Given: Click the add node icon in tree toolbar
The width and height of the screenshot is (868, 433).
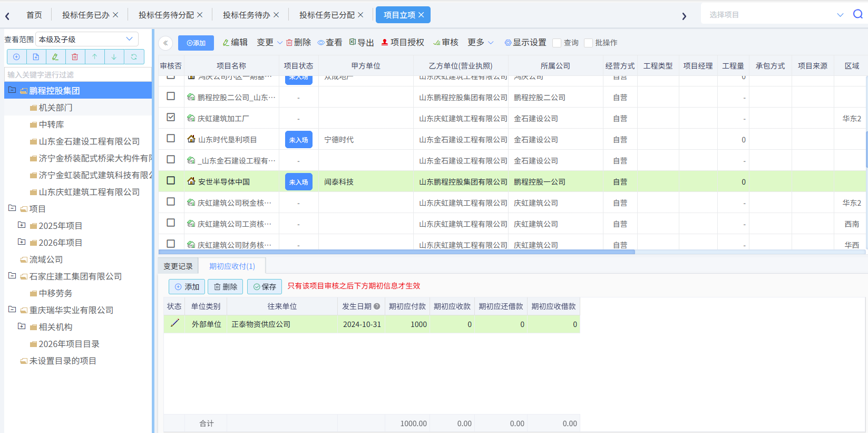Looking at the screenshot, I should (x=16, y=57).
